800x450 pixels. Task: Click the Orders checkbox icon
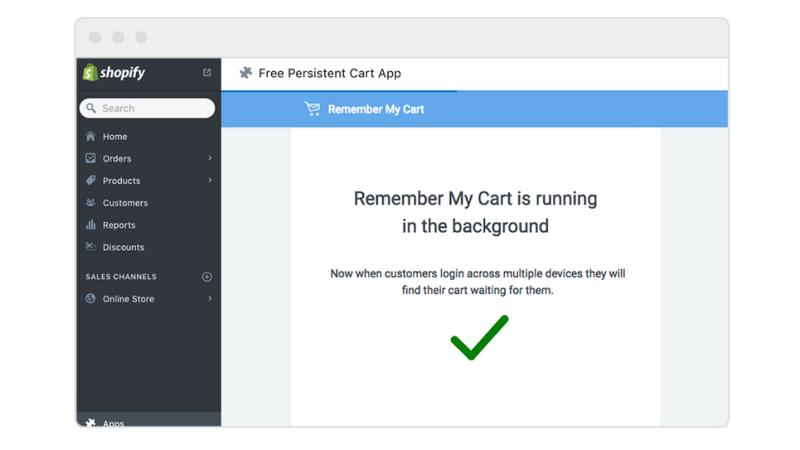pos(91,158)
